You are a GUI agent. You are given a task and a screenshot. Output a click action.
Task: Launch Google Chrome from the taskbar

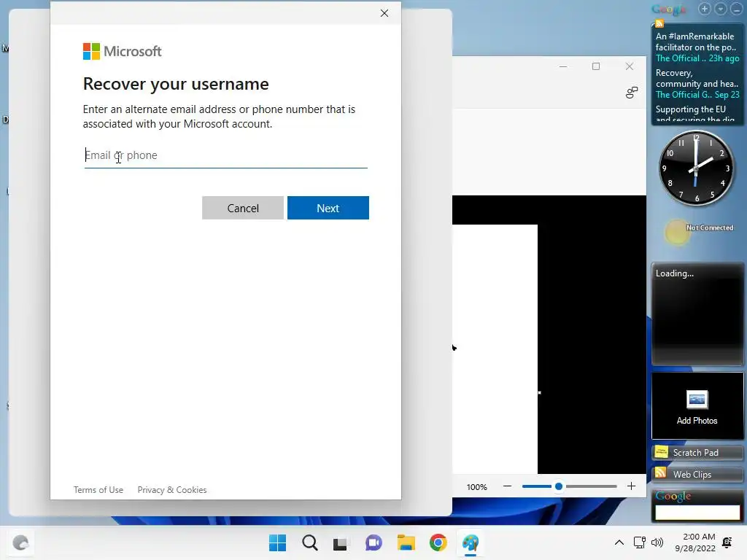coord(438,542)
